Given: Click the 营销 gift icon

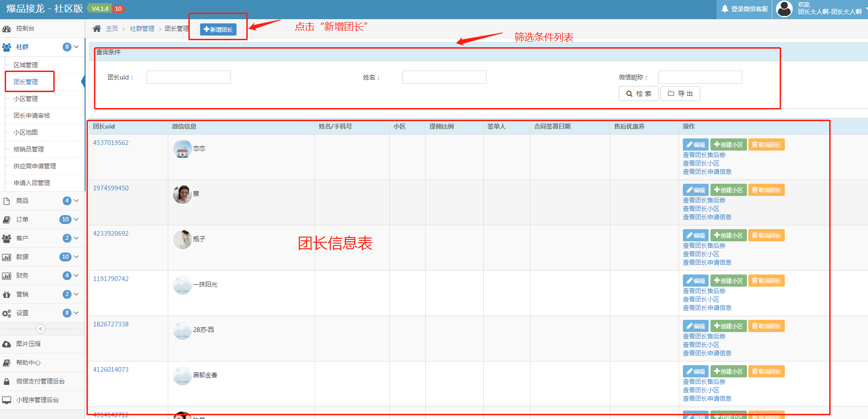Looking at the screenshot, I should point(7,295).
